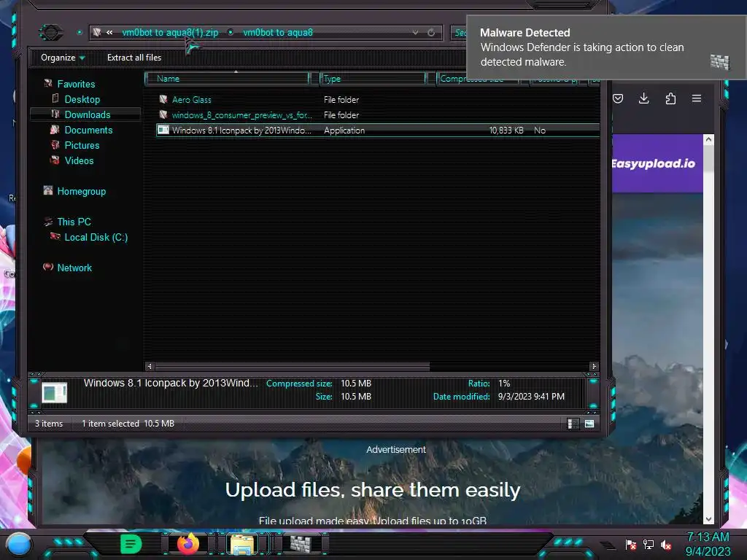The width and height of the screenshot is (747, 560).
Task: Open Firefox downloads panel icon
Action: point(643,98)
